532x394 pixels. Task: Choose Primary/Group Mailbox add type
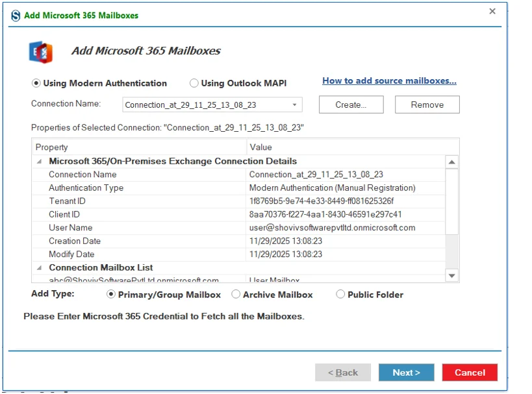click(x=110, y=294)
